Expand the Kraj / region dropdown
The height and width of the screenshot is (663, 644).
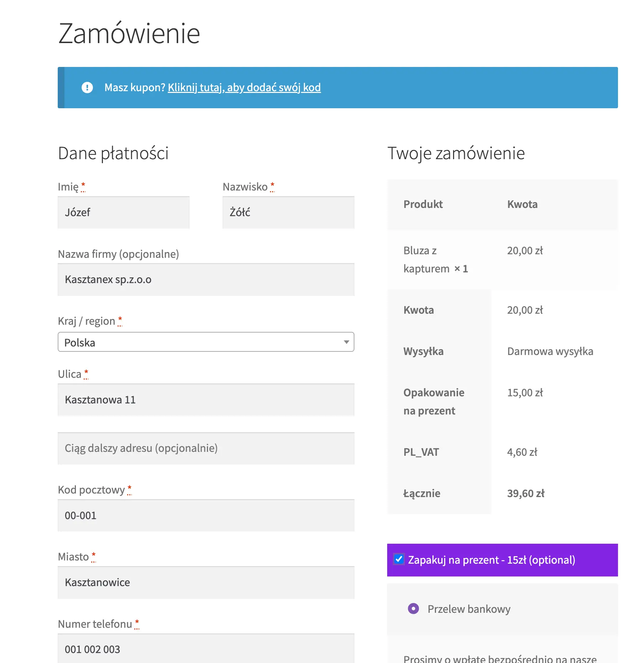[206, 342]
